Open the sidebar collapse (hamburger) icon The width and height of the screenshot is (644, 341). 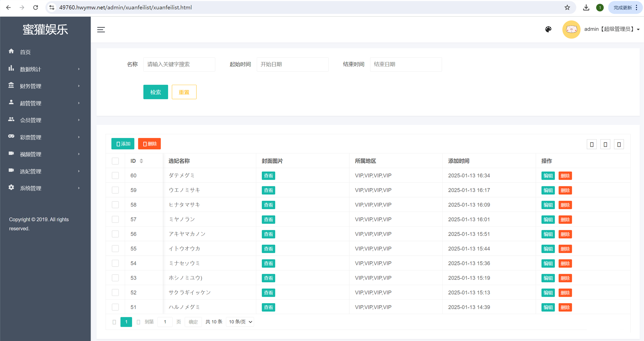pyautogui.click(x=101, y=30)
